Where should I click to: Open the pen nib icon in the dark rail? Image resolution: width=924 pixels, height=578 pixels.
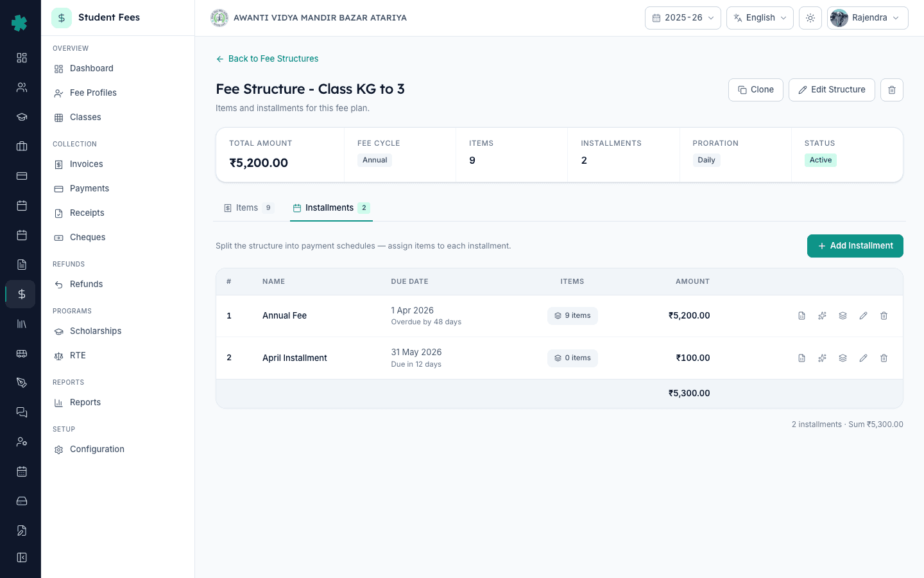(x=22, y=383)
